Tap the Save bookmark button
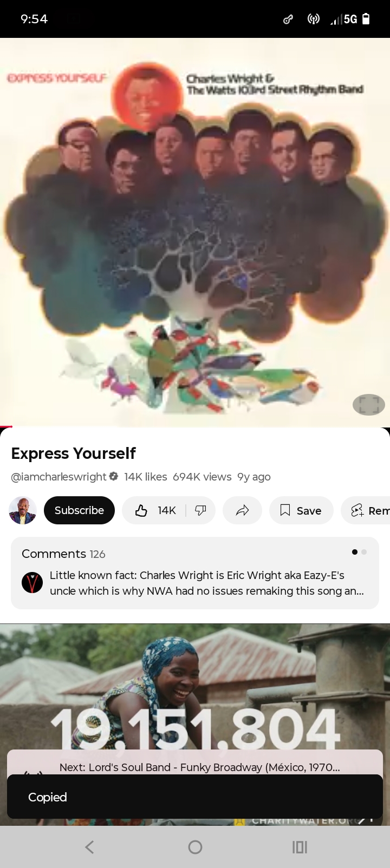The height and width of the screenshot is (868, 390). 301,510
